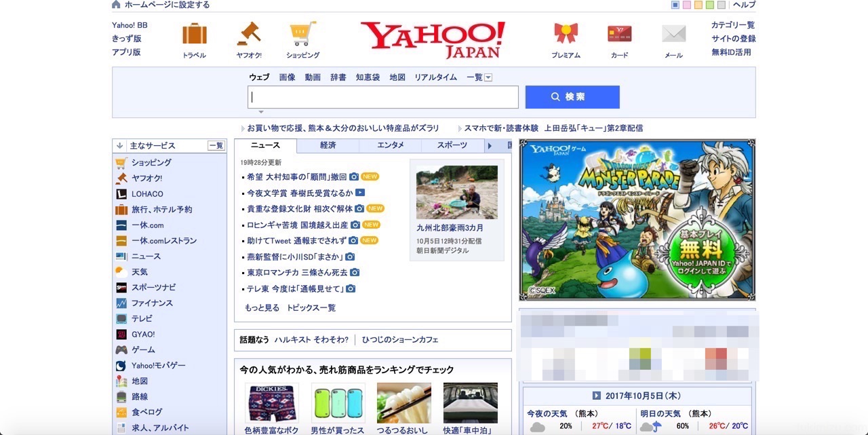Viewport: 868px width, 435px height.
Task: Click the 一休.comレストラン sidebar icon
Action: [121, 241]
